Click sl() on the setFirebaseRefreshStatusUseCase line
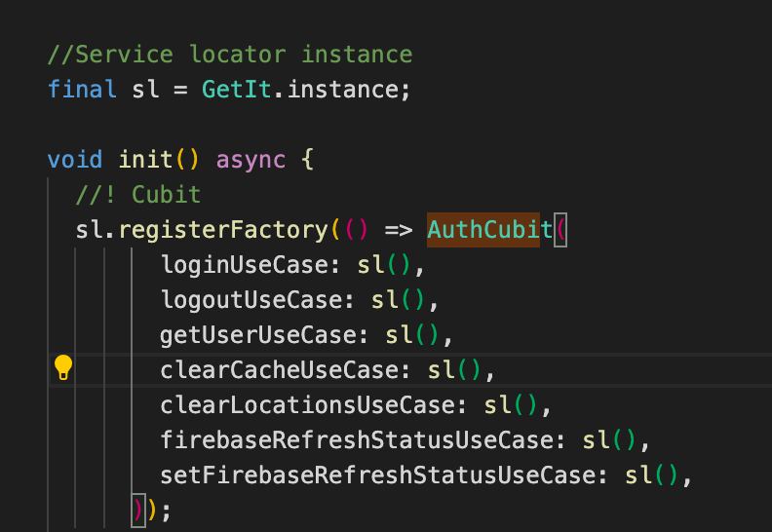772x532 pixels. point(652,475)
